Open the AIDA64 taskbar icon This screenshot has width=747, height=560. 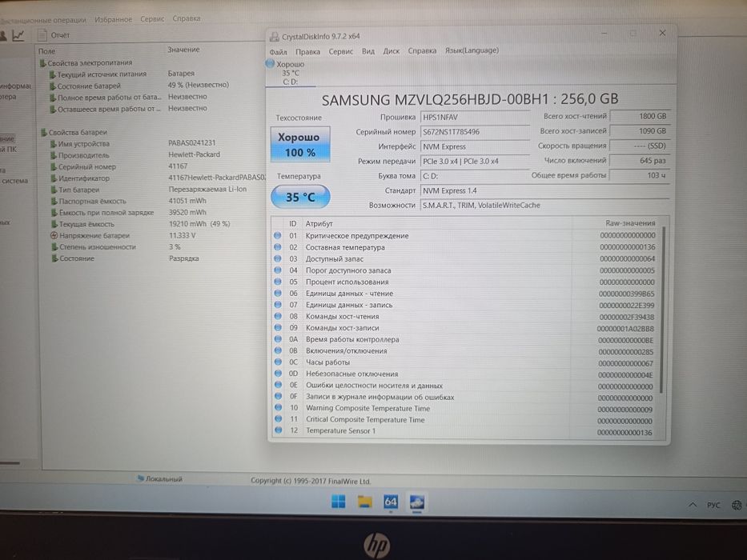(x=391, y=502)
